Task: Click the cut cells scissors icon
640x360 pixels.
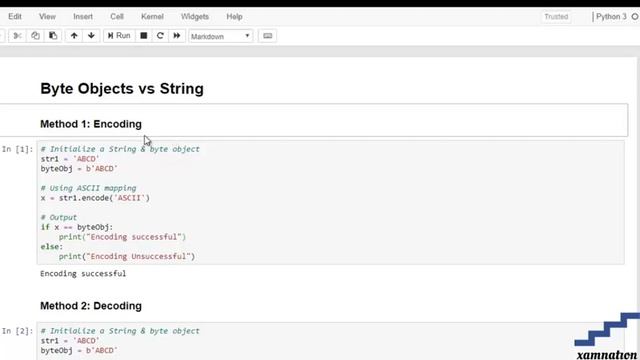Action: click(17, 36)
